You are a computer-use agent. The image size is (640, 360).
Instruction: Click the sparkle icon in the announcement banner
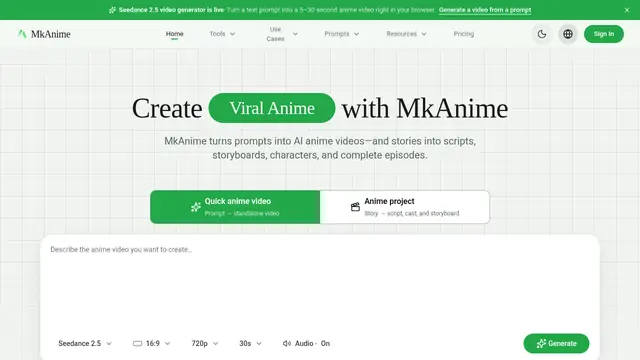(112, 10)
